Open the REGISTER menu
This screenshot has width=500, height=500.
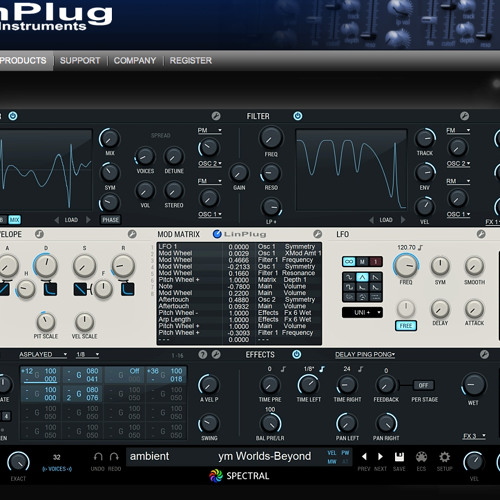click(x=191, y=61)
